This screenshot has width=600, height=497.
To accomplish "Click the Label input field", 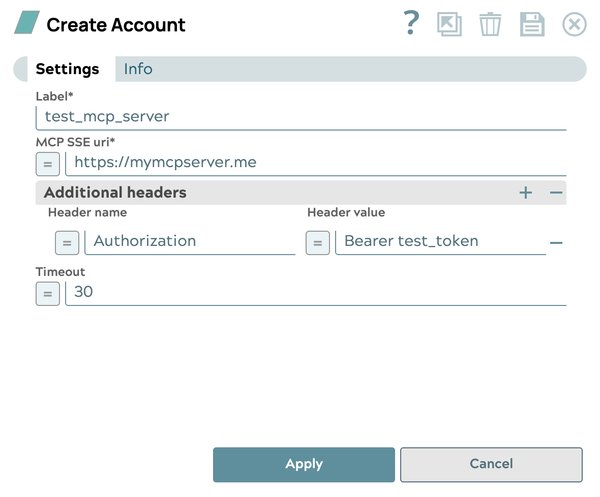I will tap(300, 117).
